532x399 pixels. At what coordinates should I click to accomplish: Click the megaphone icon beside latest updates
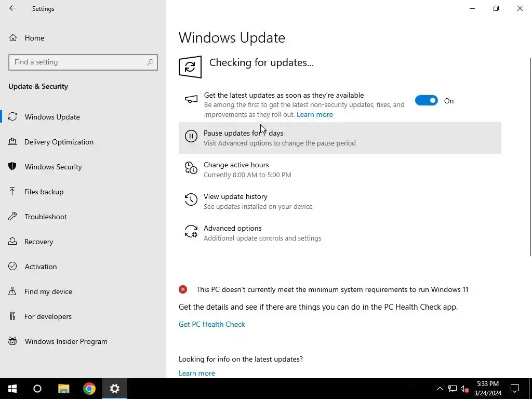click(191, 99)
